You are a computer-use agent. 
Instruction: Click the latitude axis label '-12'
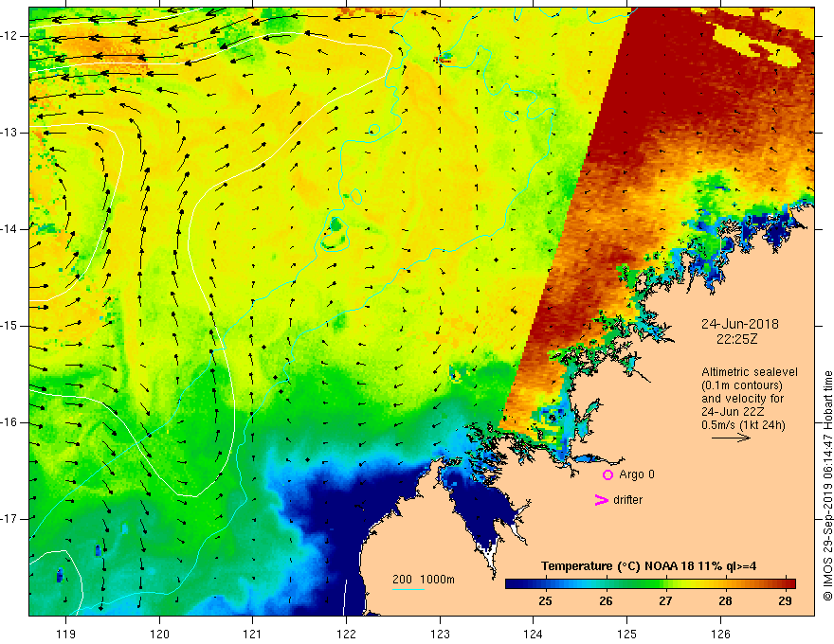pyautogui.click(x=10, y=36)
